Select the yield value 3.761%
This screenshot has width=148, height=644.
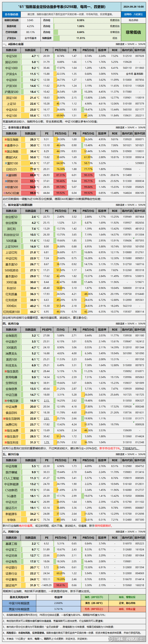coord(58,609)
